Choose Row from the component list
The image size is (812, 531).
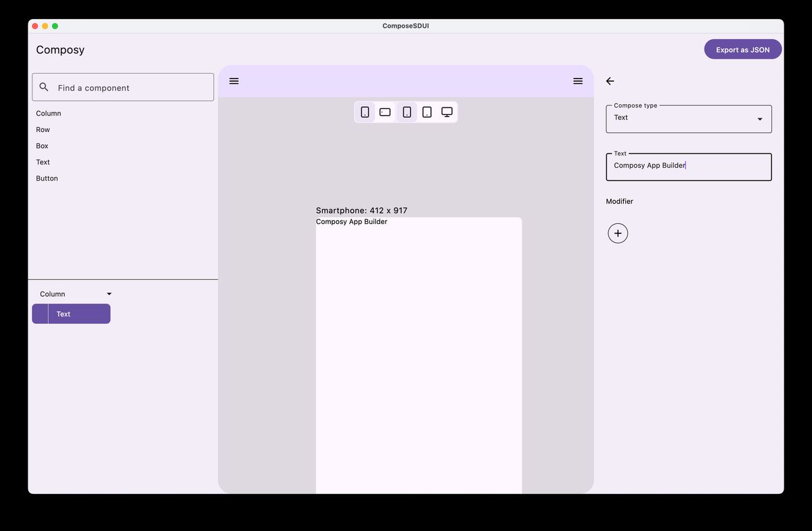[43, 130]
